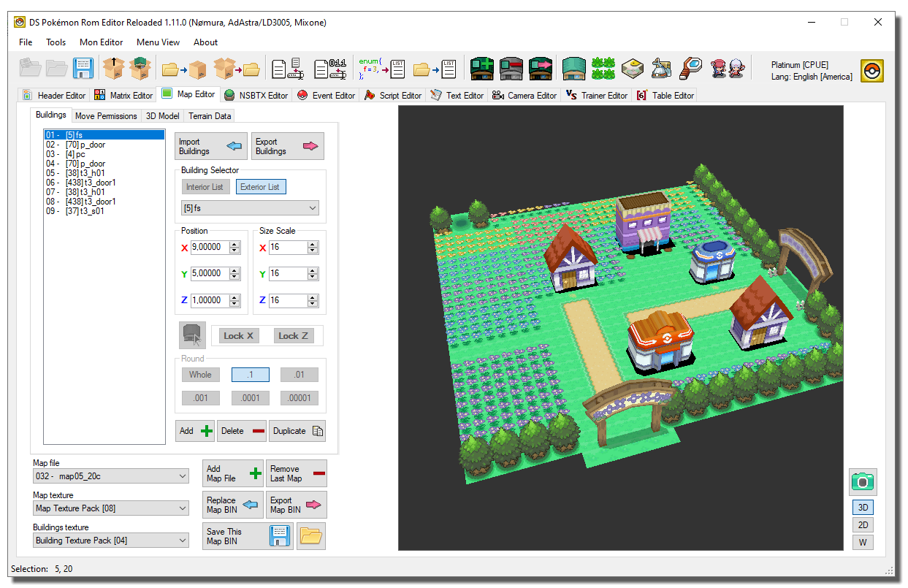The image size is (908, 588).
Task: Open the Mon Editor menu
Action: (102, 42)
